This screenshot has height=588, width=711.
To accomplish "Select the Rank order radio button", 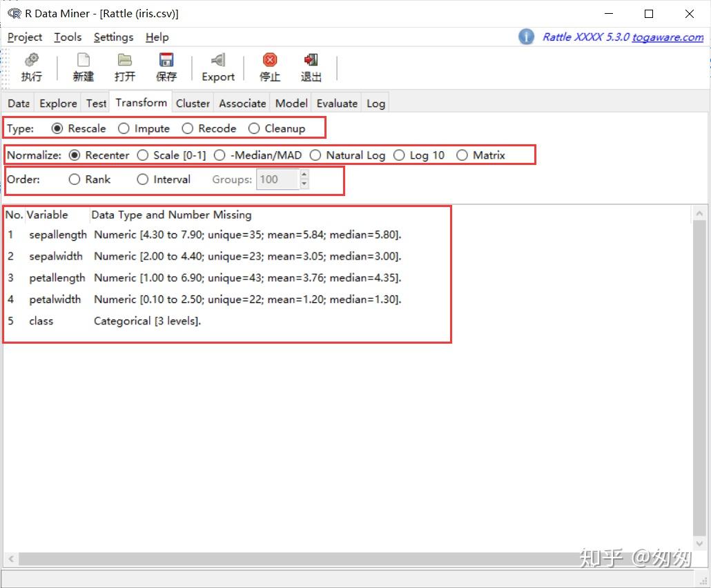I will click(x=75, y=179).
